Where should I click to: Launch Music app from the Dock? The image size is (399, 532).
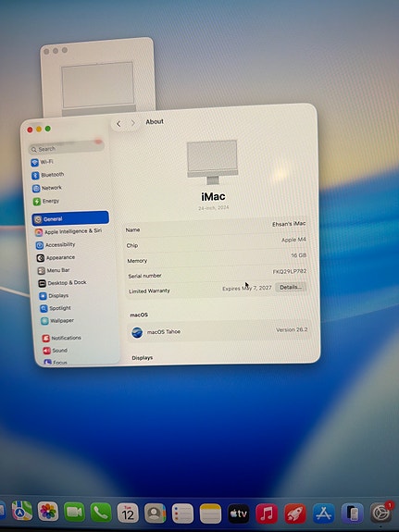[x=267, y=513]
